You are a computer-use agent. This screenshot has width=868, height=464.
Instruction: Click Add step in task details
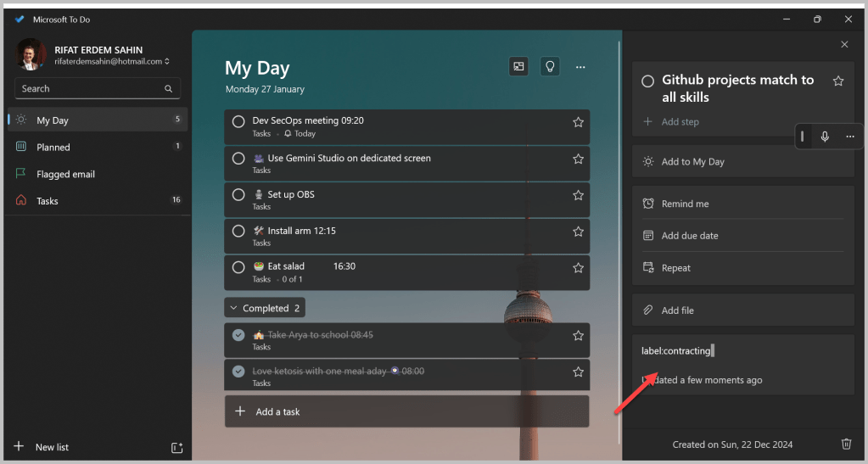[x=680, y=122]
